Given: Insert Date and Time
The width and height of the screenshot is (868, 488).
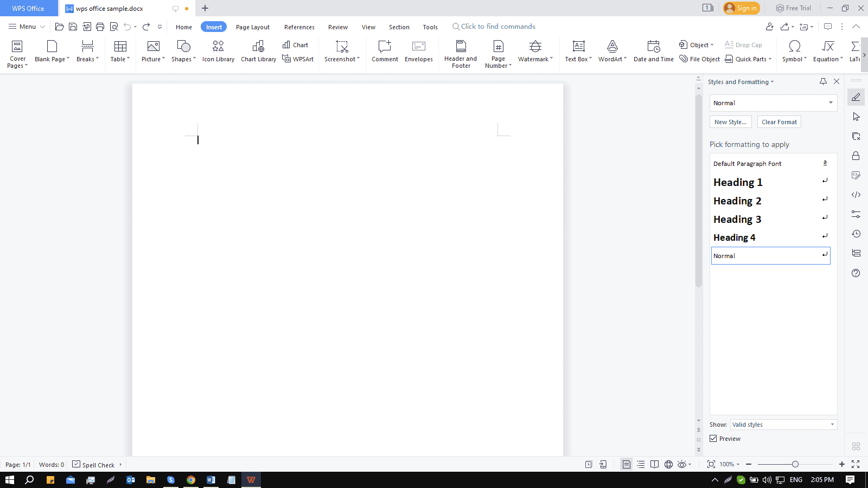Looking at the screenshot, I should 653,52.
